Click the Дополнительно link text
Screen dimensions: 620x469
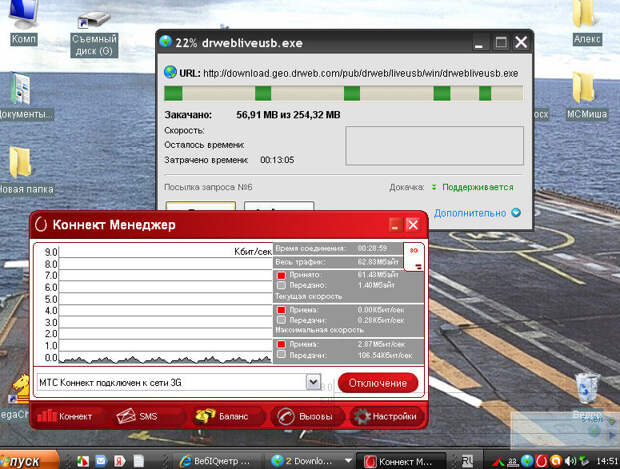click(470, 213)
